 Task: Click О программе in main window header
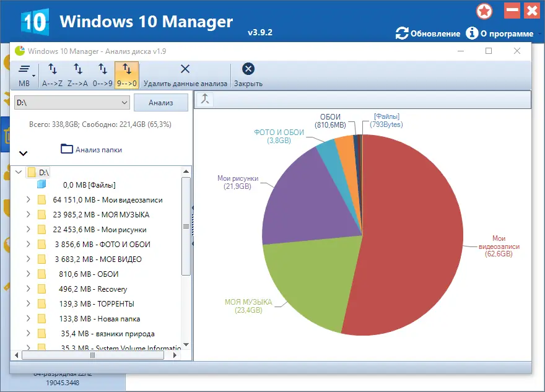[x=500, y=33]
